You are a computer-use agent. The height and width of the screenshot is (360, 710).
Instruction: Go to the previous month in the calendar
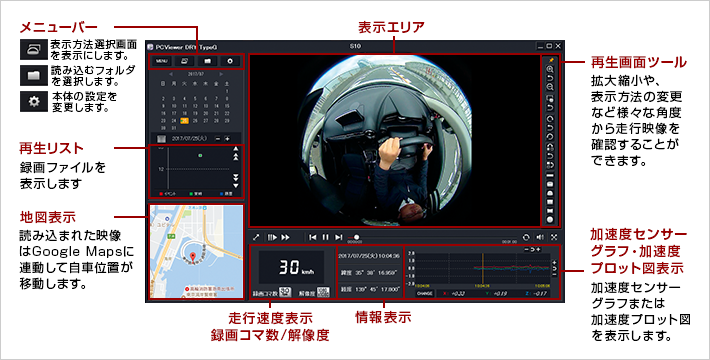coord(171,74)
